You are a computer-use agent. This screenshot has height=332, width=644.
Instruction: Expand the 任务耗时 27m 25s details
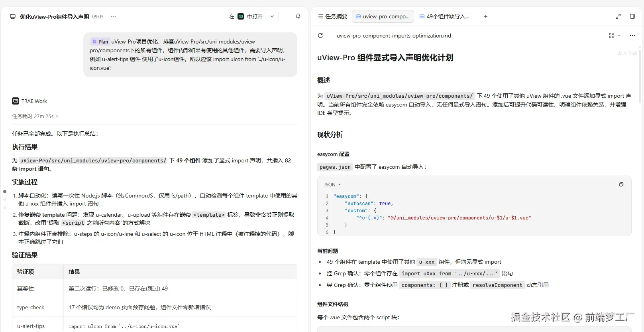35,116
